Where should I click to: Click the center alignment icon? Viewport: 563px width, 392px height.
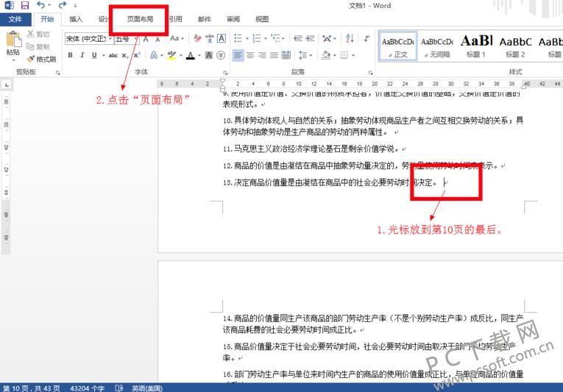(250, 55)
